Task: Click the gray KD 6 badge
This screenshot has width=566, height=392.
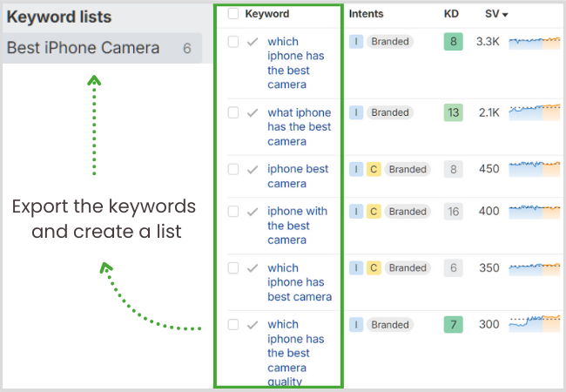Action: click(x=454, y=267)
